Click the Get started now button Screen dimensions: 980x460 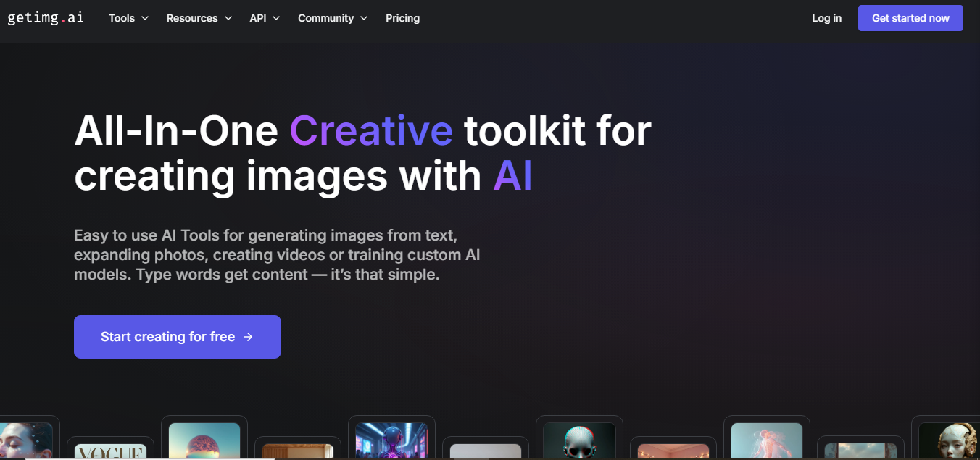click(910, 18)
